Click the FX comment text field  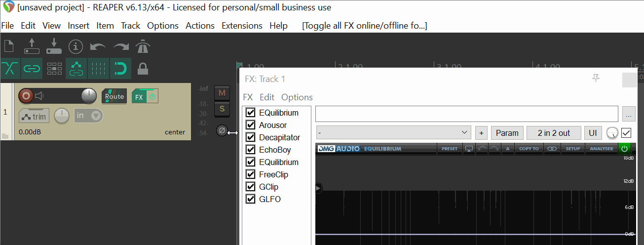coord(467,113)
